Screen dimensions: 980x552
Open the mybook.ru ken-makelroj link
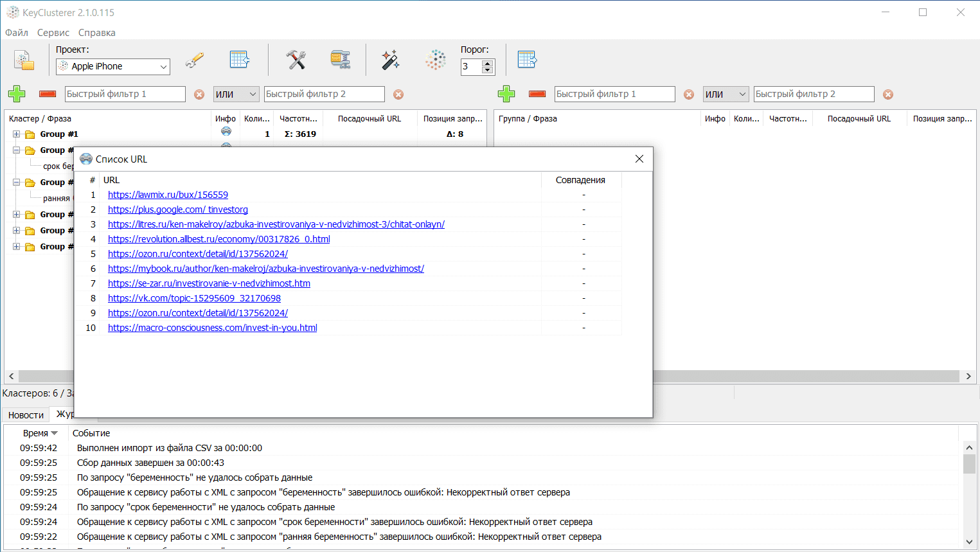click(266, 269)
